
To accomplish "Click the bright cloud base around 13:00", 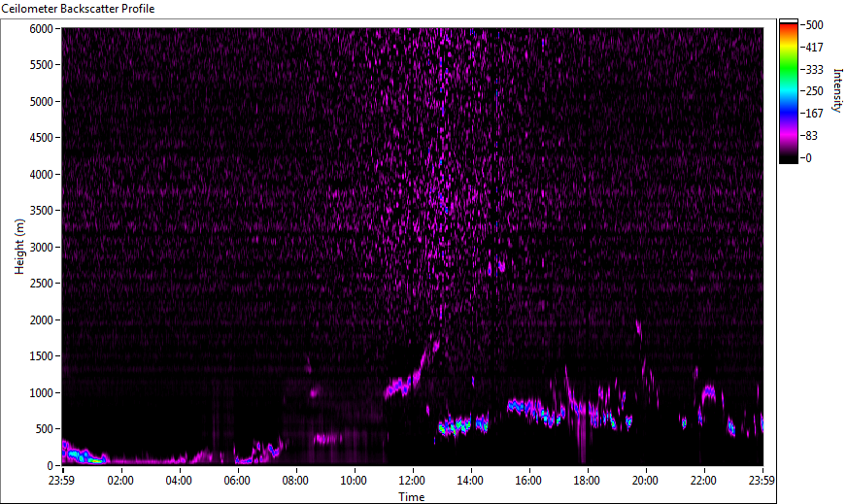I will tap(463, 425).
